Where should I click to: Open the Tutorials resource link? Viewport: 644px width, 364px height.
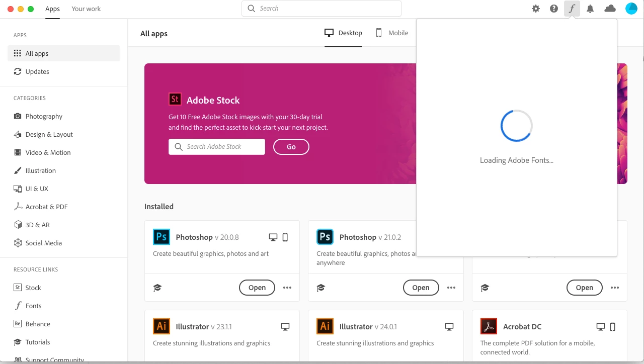tap(64, 342)
